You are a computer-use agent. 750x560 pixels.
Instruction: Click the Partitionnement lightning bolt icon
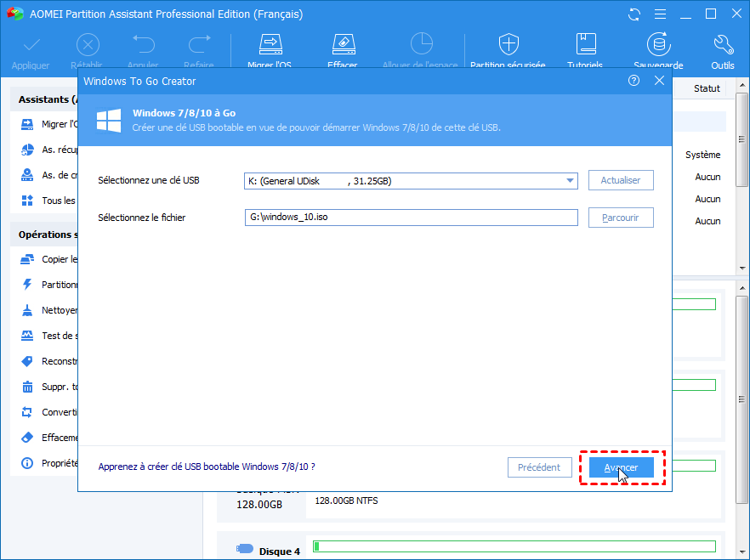[27, 285]
